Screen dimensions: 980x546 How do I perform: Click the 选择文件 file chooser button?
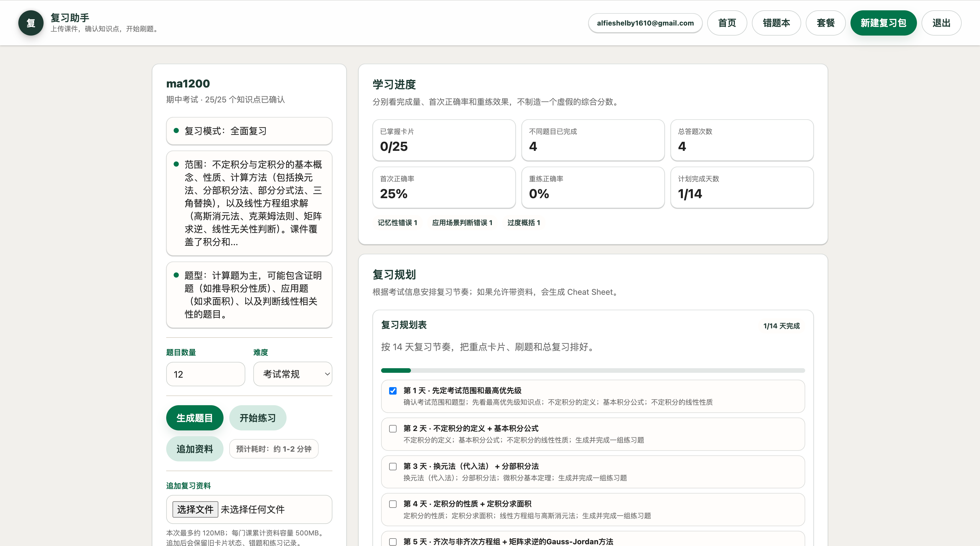tap(195, 509)
